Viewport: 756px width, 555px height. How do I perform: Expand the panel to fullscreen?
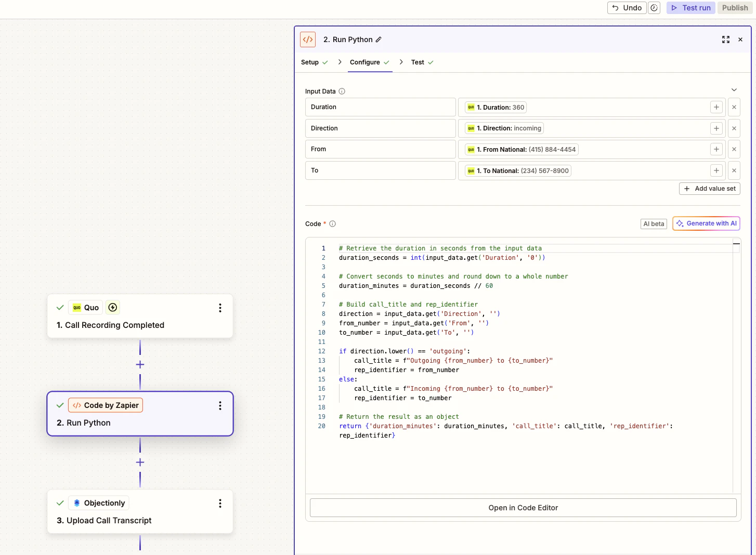click(x=726, y=39)
